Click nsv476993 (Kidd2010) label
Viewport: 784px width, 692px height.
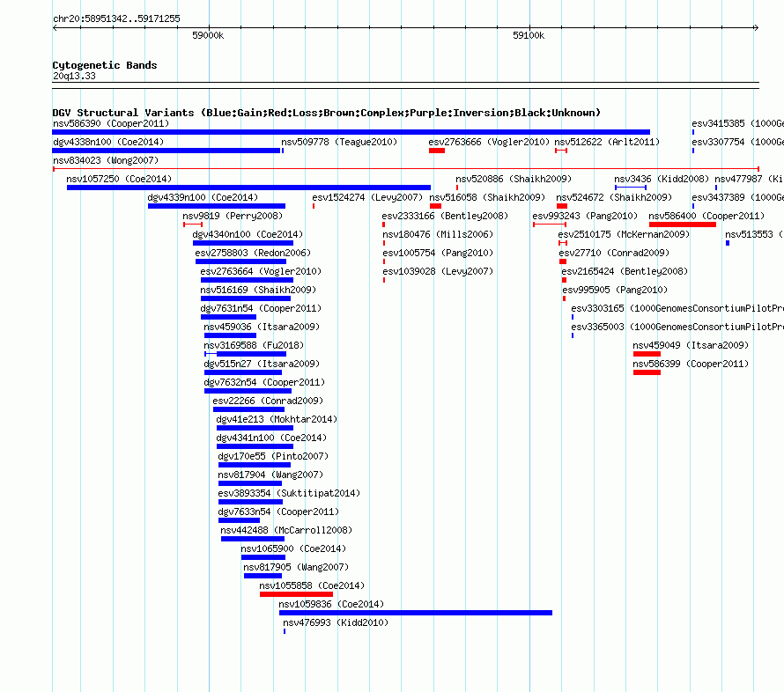(336, 622)
